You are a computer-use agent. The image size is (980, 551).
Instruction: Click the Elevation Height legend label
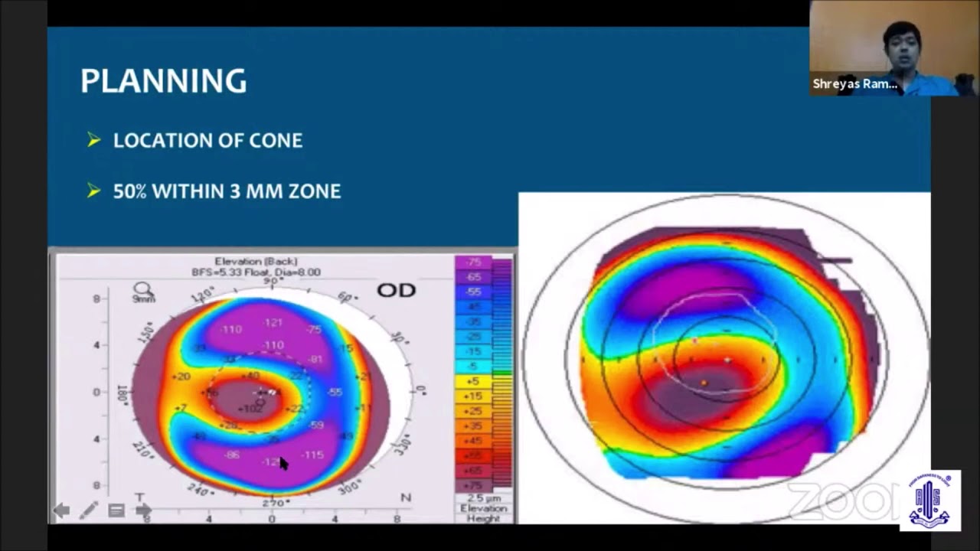pos(483,513)
